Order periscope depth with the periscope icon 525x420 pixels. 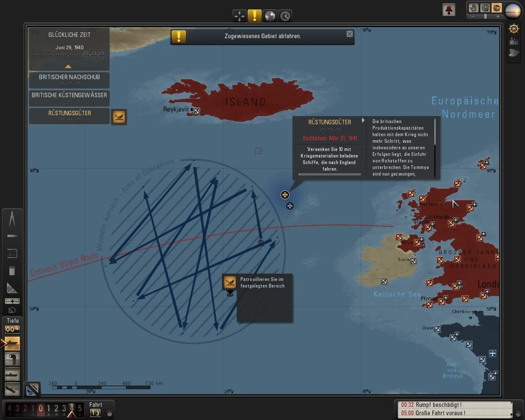click(12, 359)
